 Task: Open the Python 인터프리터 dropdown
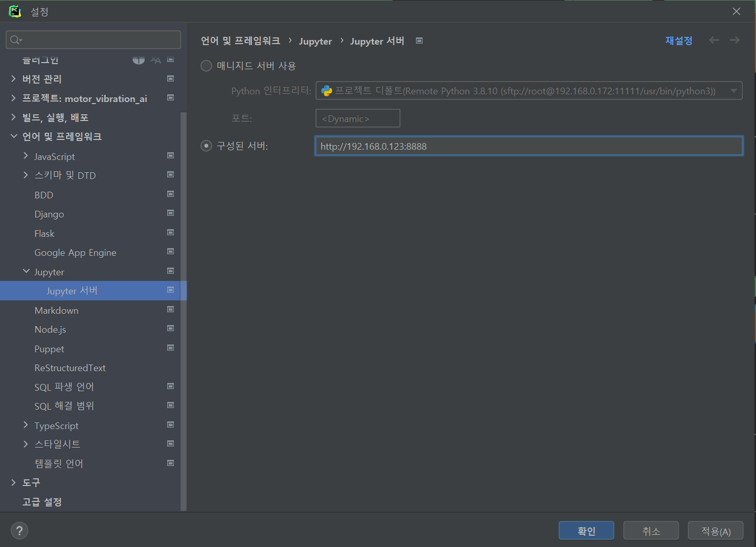(529, 91)
